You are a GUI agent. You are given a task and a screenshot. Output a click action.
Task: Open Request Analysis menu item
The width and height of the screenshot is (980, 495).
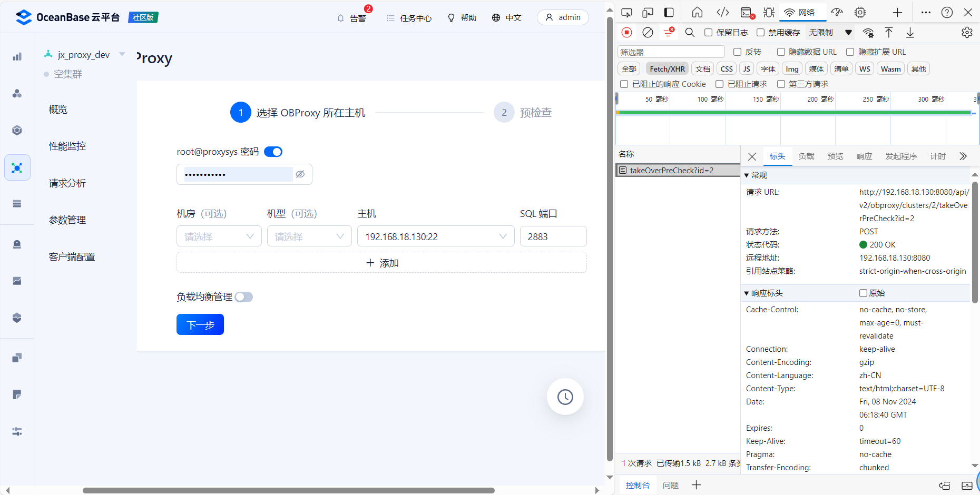67,183
